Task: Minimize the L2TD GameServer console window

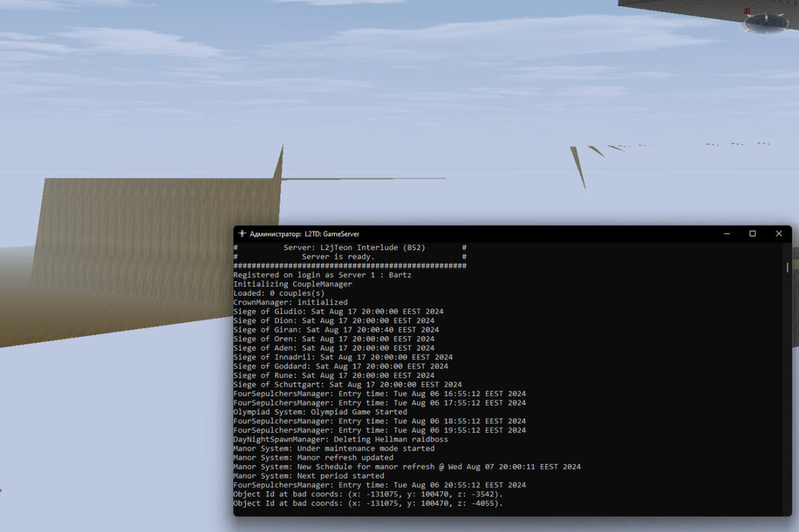Action: point(726,234)
